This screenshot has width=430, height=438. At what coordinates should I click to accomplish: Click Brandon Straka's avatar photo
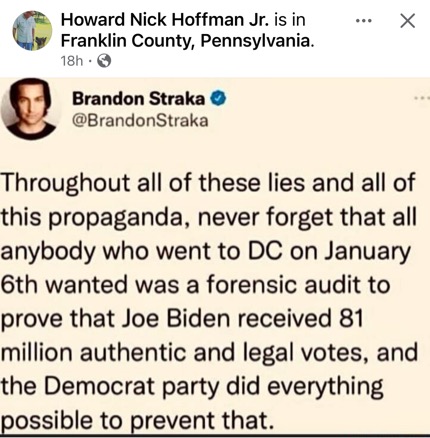tap(29, 109)
